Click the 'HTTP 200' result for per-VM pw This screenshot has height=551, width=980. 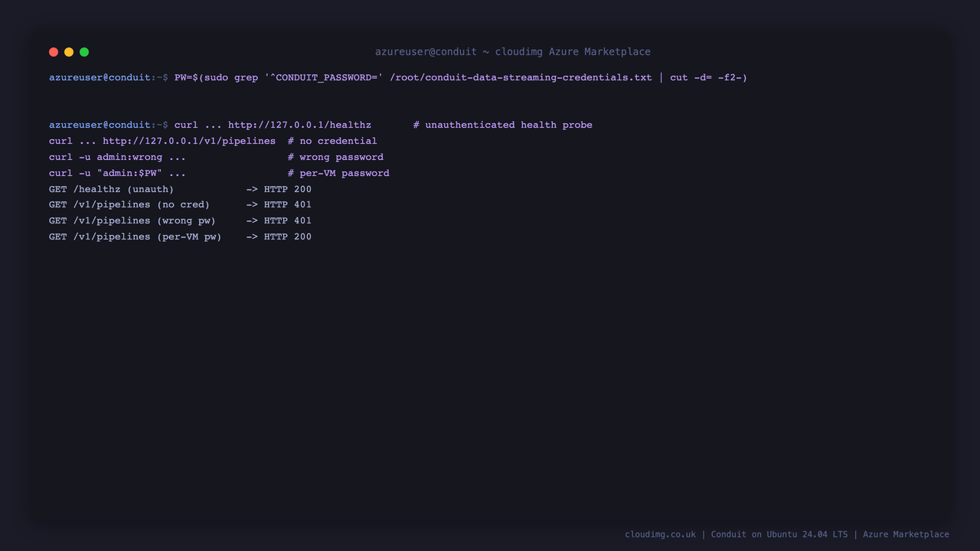click(288, 236)
